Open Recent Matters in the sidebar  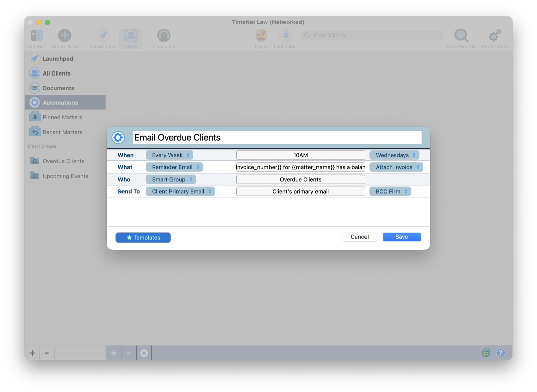[x=65, y=132]
